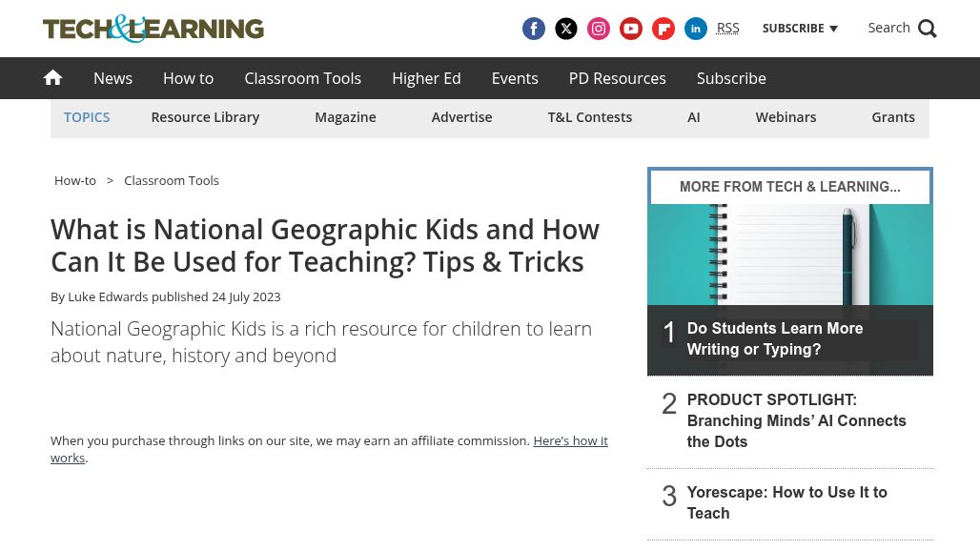This screenshot has height=551, width=980.
Task: Click the How-to breadcrumb
Action: tap(75, 180)
